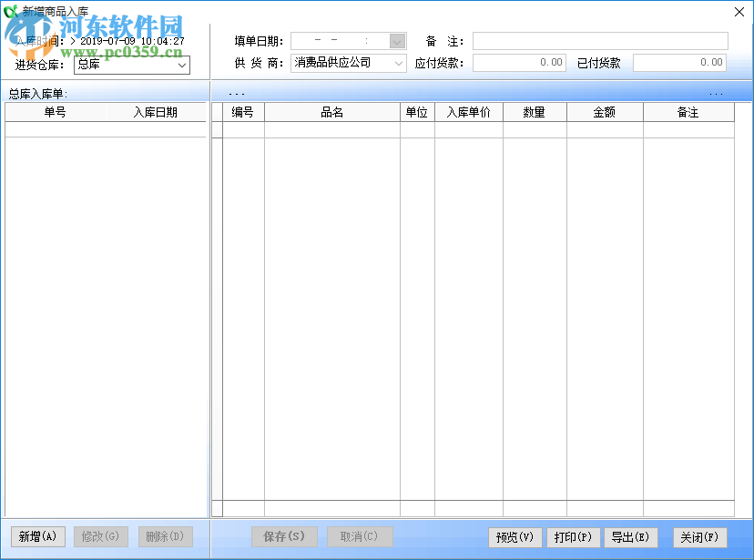Open the 填单日期 date picker dropdown
The height and width of the screenshot is (560, 754).
[x=394, y=40]
